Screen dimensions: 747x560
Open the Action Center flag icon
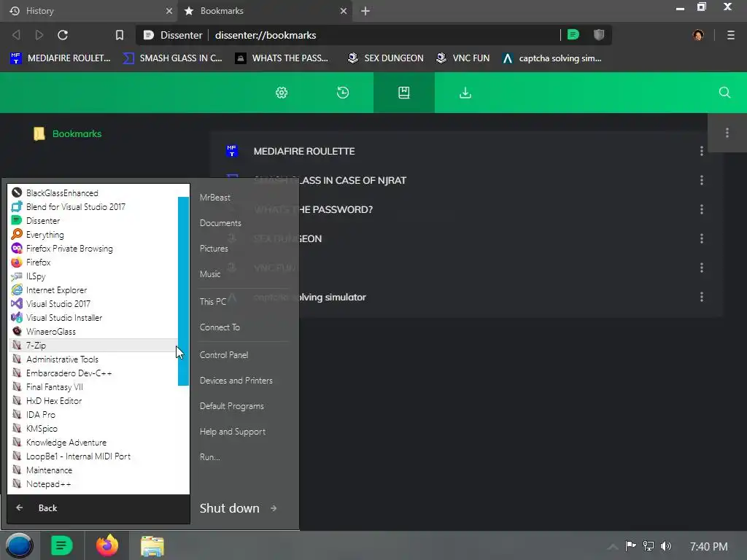point(631,545)
